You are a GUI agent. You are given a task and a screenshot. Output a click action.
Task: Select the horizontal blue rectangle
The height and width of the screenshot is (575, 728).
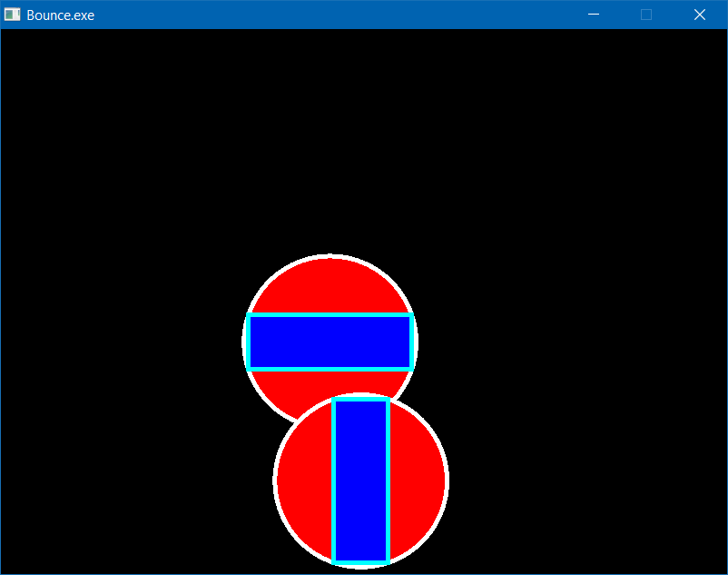click(330, 342)
